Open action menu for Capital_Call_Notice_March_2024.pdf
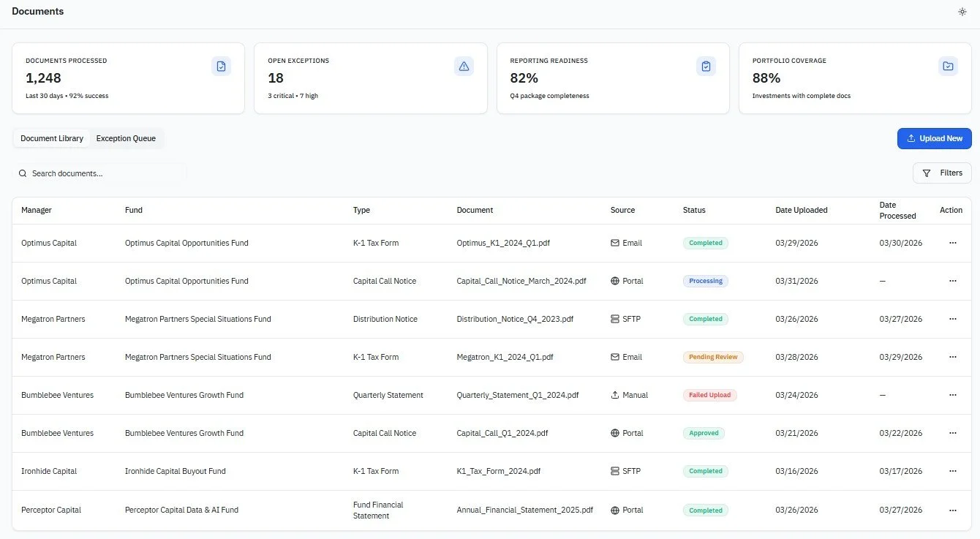The width and height of the screenshot is (980, 539). [x=952, y=281]
